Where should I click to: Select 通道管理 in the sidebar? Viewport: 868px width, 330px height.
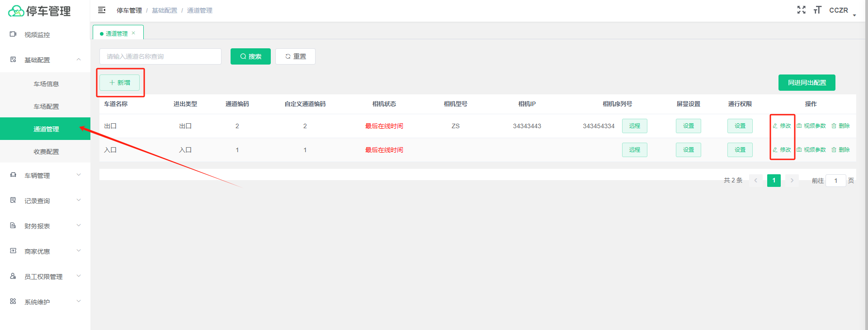click(45, 129)
